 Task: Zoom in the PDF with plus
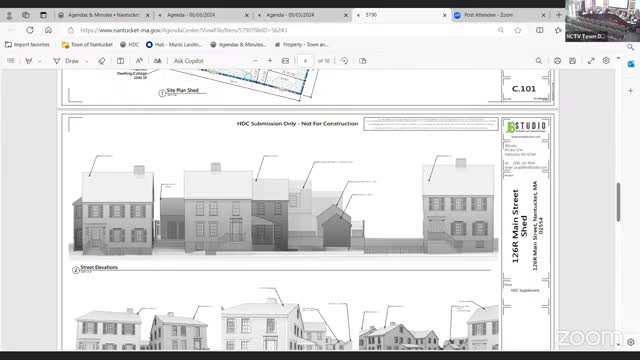pos(270,61)
